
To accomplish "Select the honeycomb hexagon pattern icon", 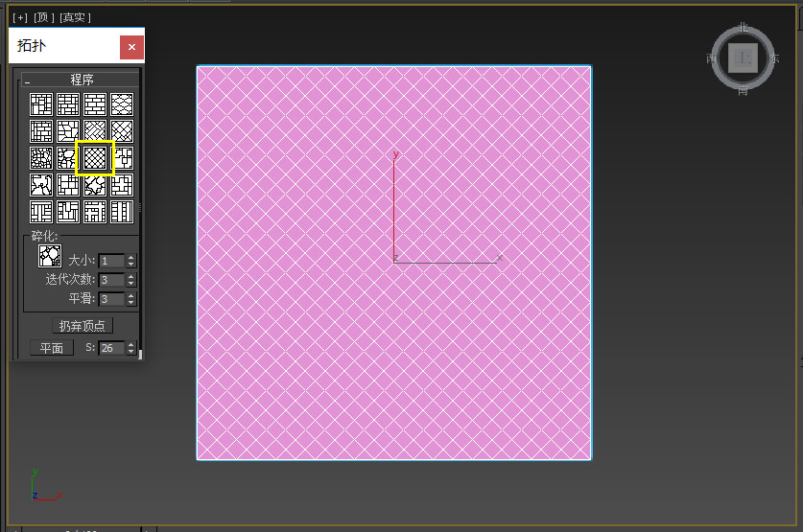I will (x=122, y=104).
